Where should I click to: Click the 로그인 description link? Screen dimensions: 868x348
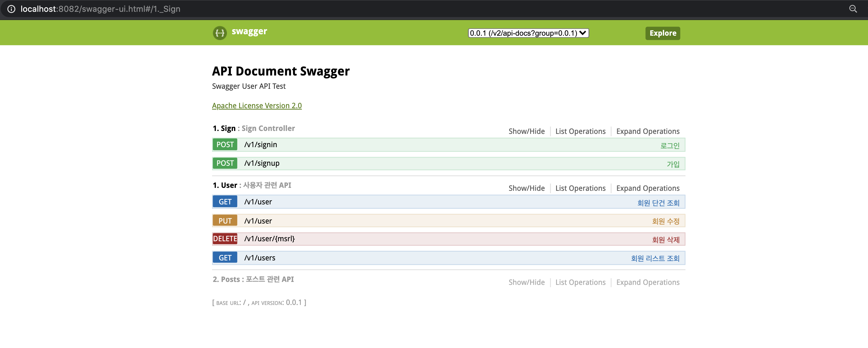coord(670,145)
